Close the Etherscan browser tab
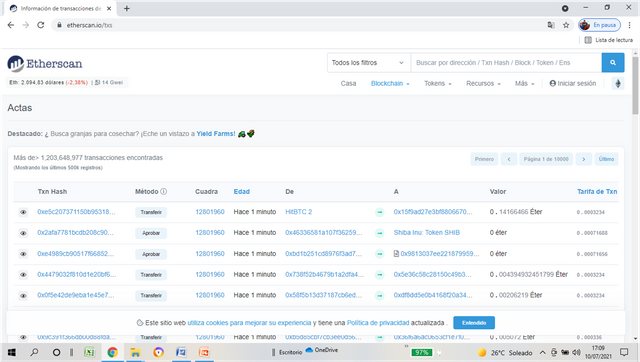The image size is (640, 362). [109, 9]
